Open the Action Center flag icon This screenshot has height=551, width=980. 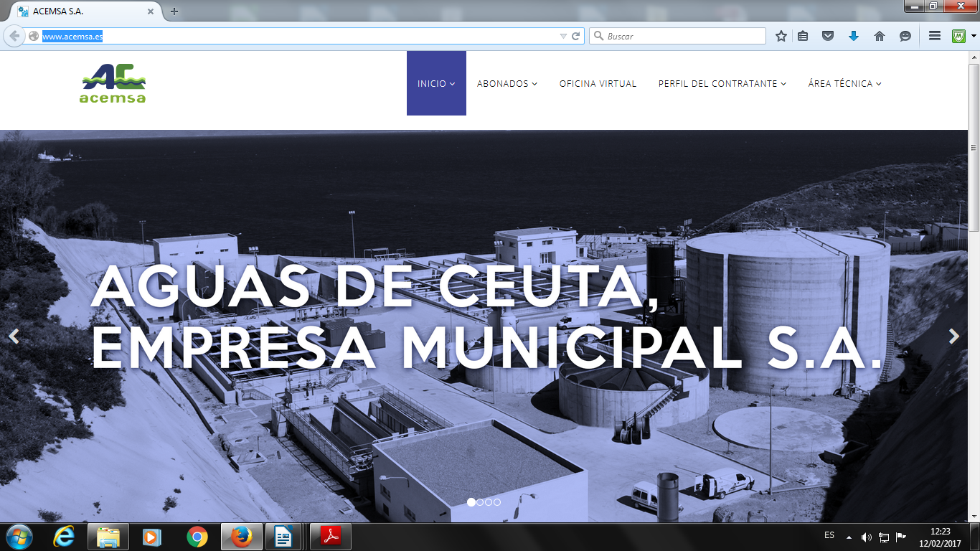point(901,537)
